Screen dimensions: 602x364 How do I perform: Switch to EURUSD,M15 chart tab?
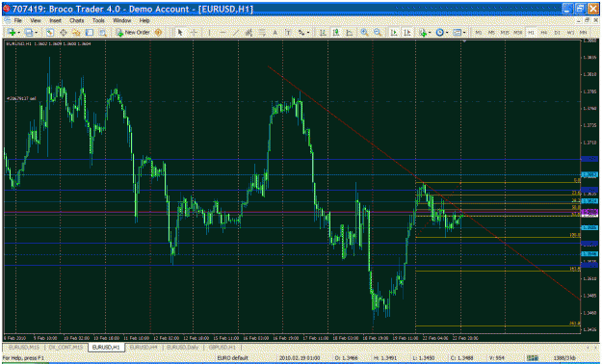[x=23, y=347]
